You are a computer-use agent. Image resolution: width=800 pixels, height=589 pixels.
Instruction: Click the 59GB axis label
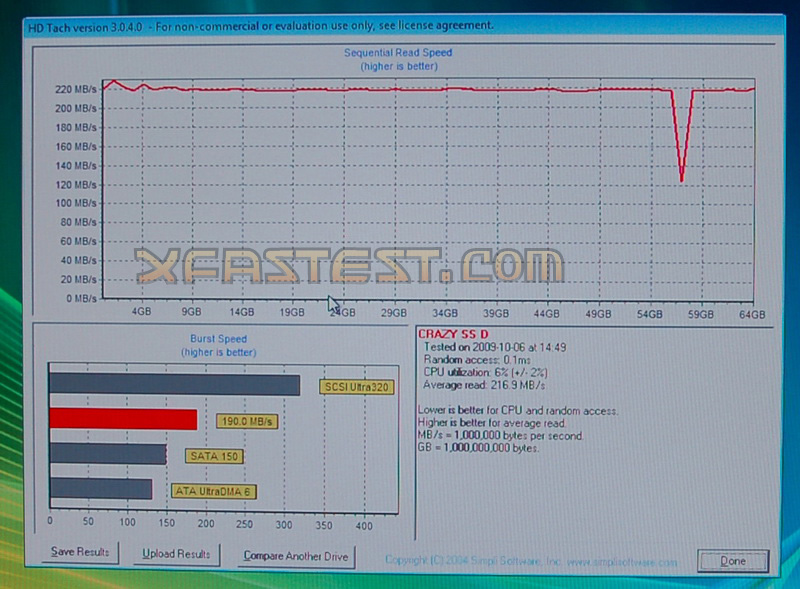point(701,314)
